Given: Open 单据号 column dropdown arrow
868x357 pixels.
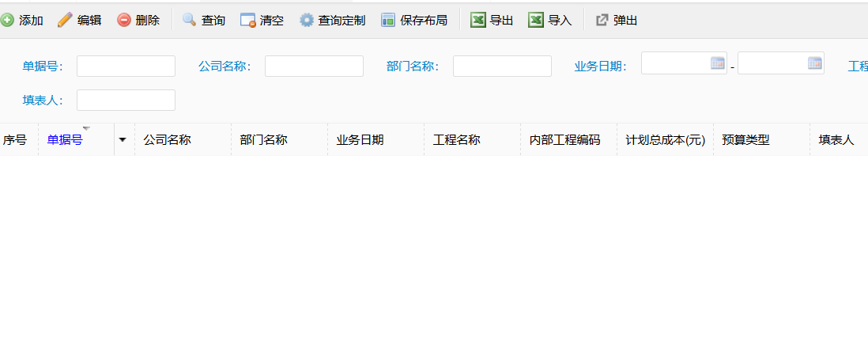Looking at the screenshot, I should (123, 139).
